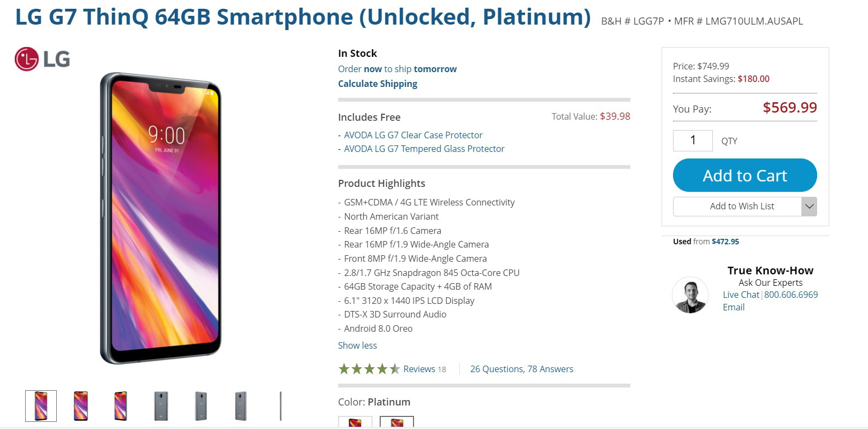
Task: Select the first front-view phone thumbnail
Action: pos(41,406)
